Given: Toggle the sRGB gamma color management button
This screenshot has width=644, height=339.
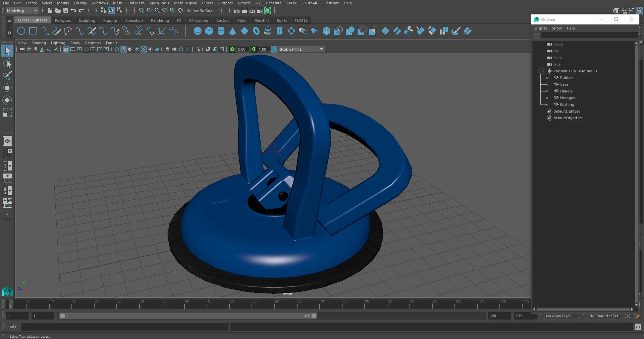Looking at the screenshot, I should coord(274,49).
